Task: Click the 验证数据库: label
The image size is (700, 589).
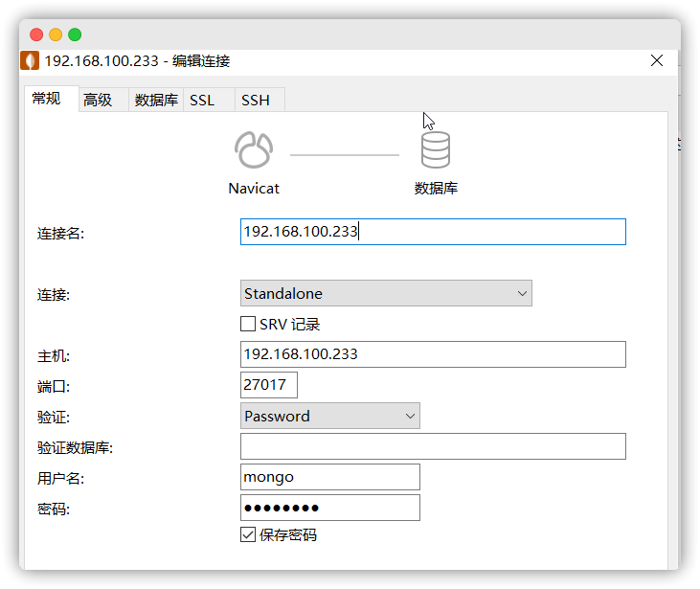Action: 75,448
